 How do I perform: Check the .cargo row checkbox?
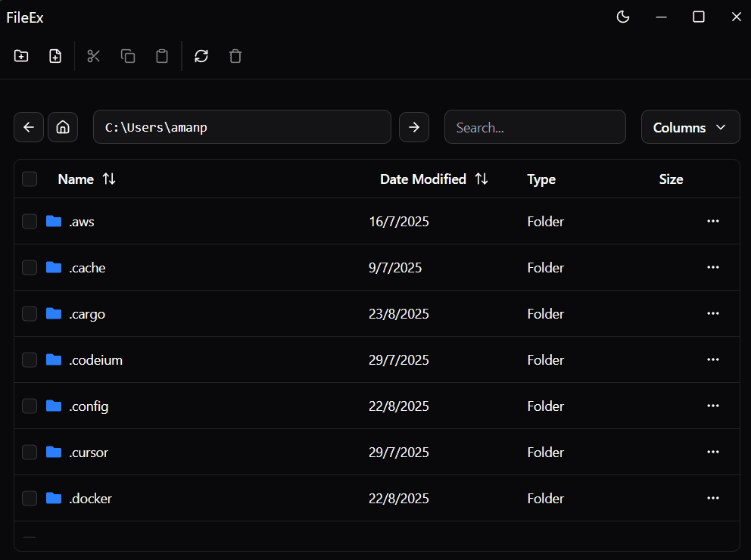[30, 313]
